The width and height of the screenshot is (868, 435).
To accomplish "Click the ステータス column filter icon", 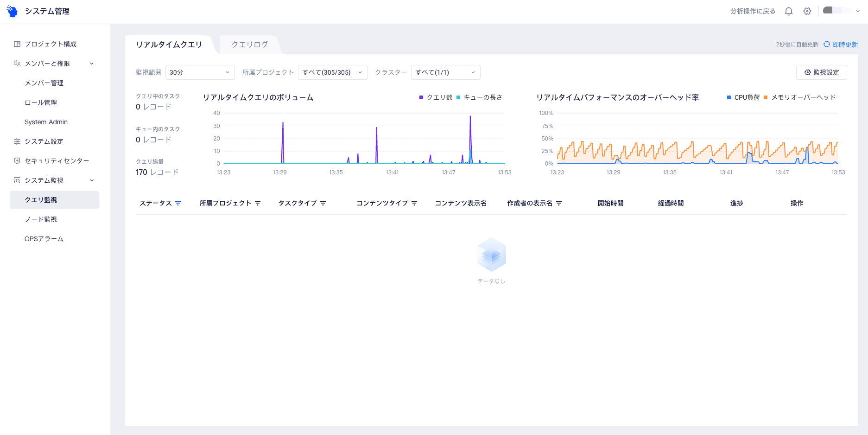I will pyautogui.click(x=178, y=203).
